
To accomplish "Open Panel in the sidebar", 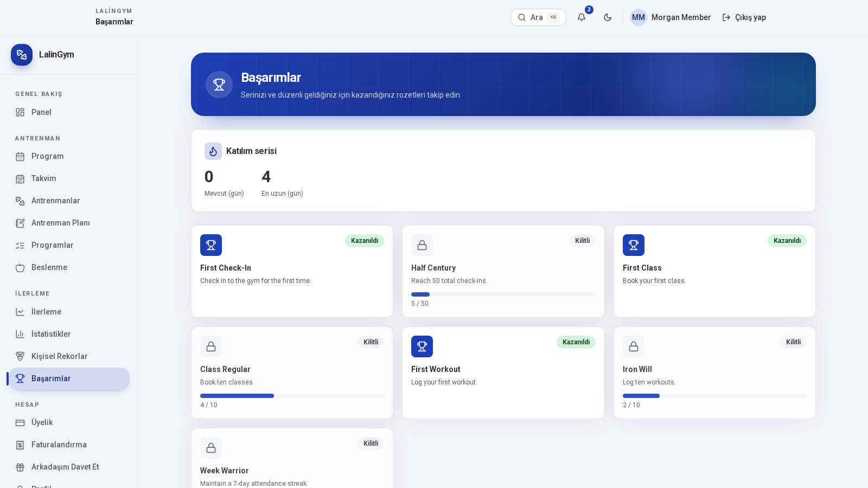I will click(x=69, y=112).
